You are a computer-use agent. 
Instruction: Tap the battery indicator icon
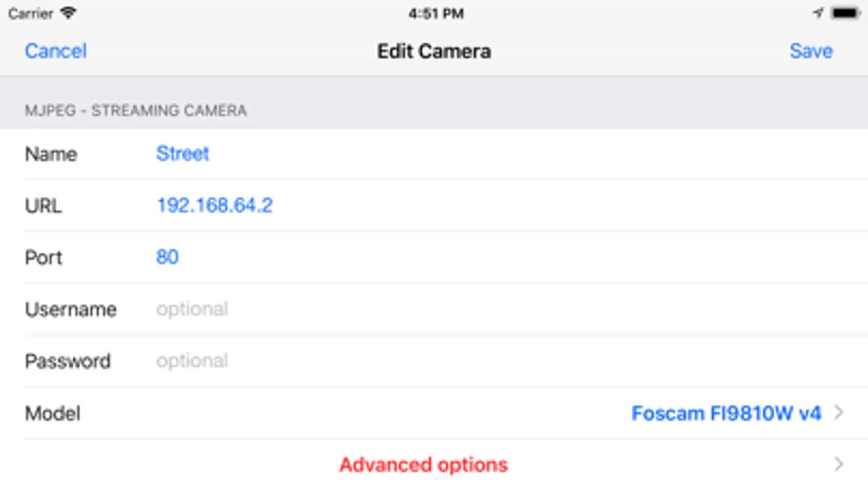coord(846,13)
